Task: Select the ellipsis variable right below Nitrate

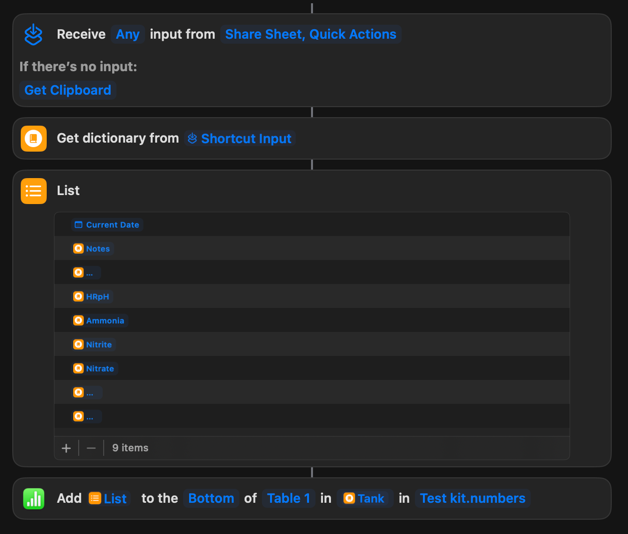Action: click(x=87, y=393)
